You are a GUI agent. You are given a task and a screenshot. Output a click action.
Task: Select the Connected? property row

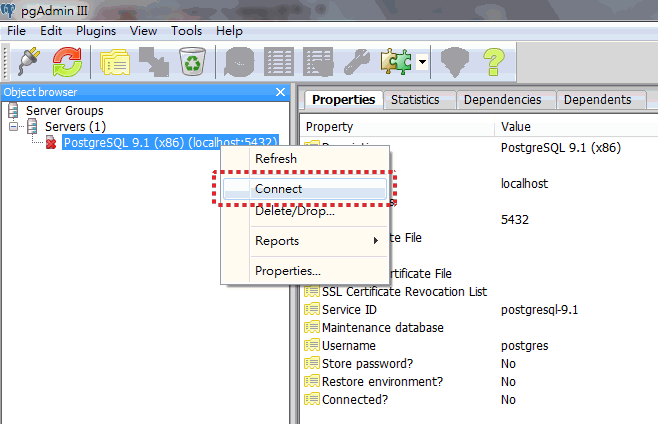pyautogui.click(x=479, y=400)
